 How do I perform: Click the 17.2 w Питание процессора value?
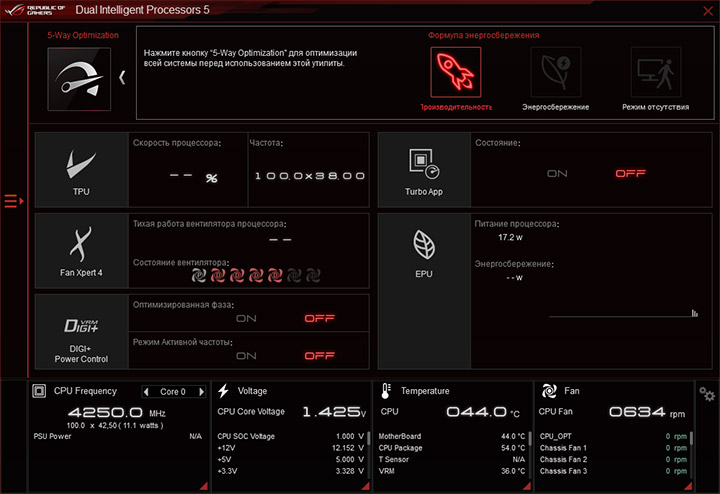[510, 237]
